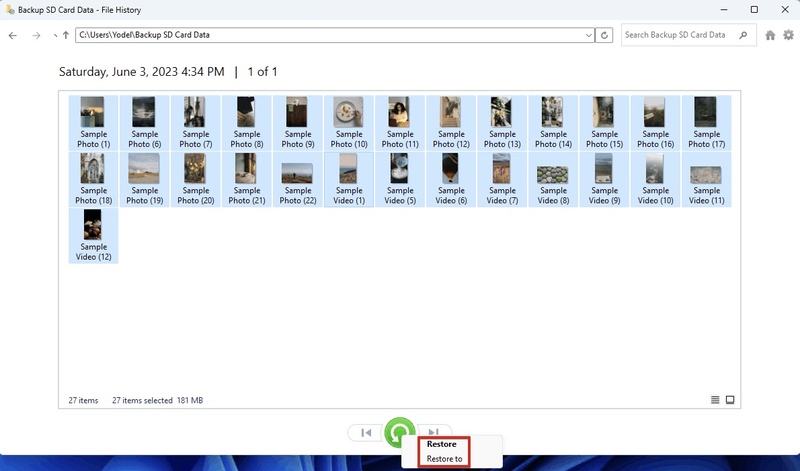Go to next backup version
800x471 pixels.
click(x=434, y=431)
